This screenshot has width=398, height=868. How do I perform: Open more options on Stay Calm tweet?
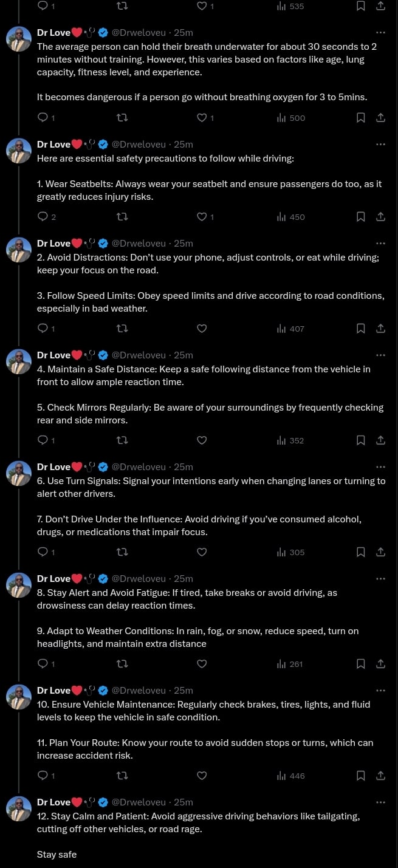pos(380,802)
